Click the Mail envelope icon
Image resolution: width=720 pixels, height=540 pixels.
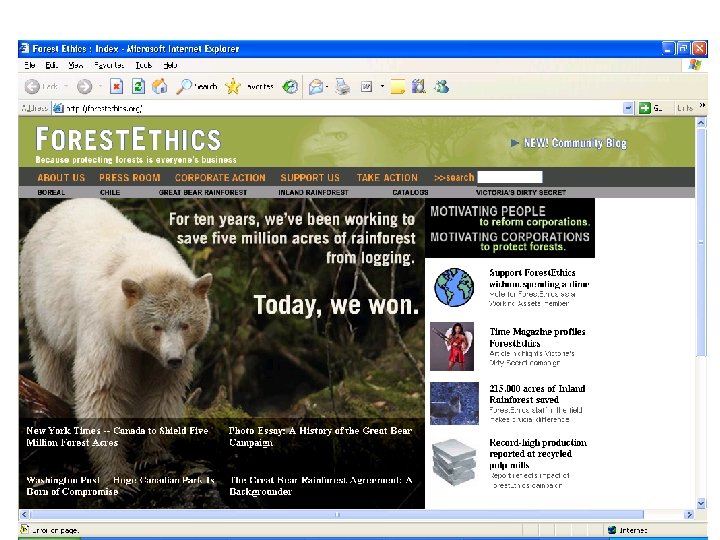315,87
